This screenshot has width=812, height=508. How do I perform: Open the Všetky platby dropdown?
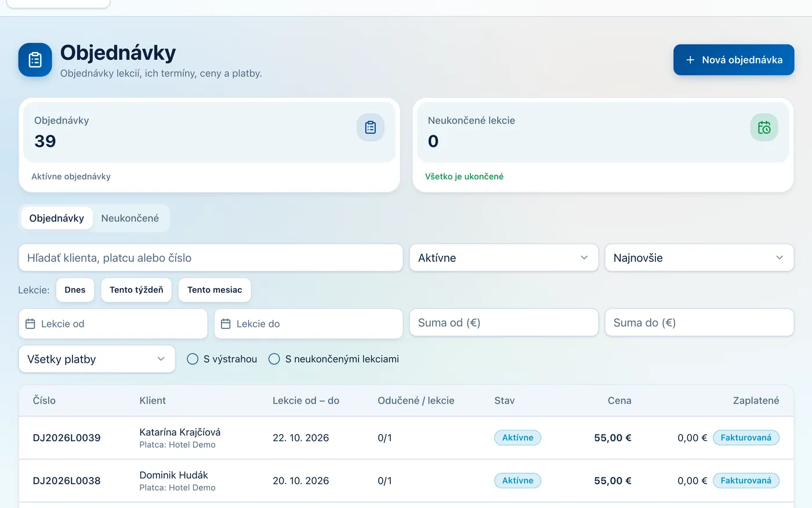click(x=97, y=359)
